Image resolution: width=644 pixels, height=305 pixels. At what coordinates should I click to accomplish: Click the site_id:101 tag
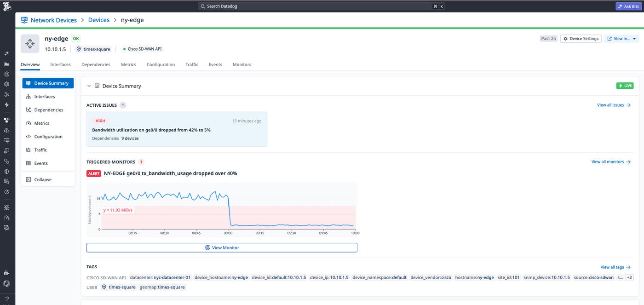click(509, 277)
